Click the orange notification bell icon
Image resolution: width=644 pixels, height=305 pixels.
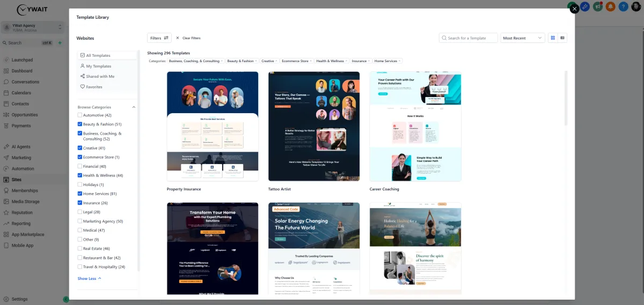610,6
